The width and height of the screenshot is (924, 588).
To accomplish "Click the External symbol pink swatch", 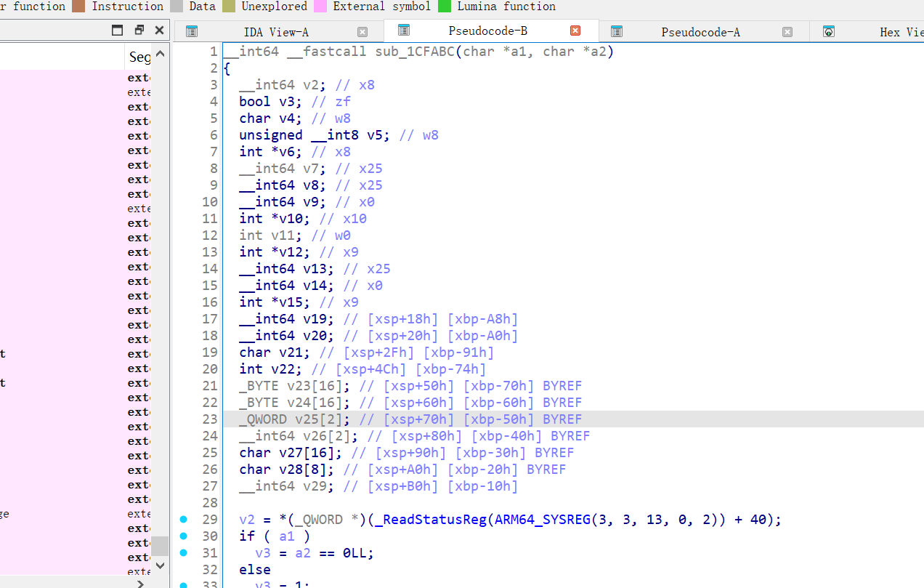I will point(320,7).
